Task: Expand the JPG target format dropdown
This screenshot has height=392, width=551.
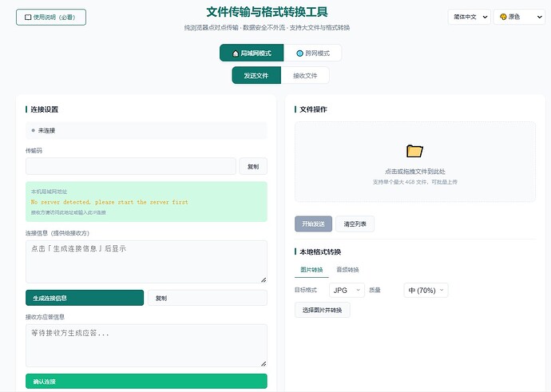Action: [347, 290]
